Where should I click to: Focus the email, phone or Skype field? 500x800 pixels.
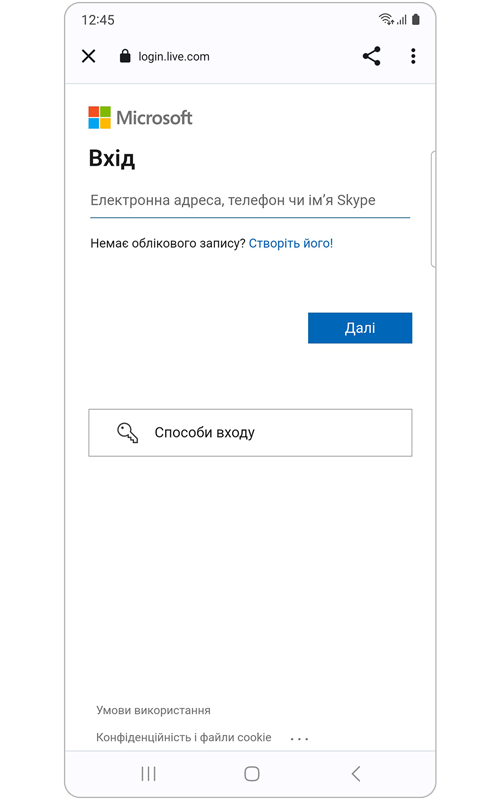(250, 202)
